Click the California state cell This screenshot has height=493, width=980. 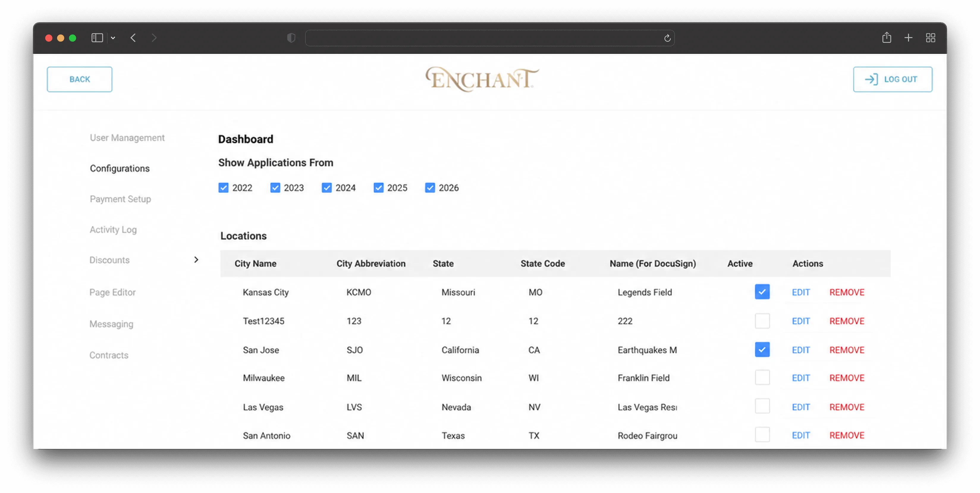[460, 350]
